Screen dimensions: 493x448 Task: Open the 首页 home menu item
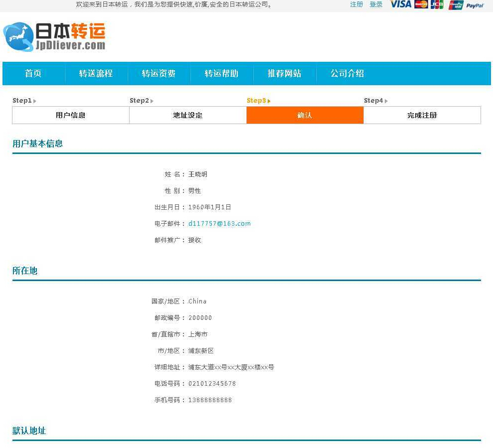[33, 74]
